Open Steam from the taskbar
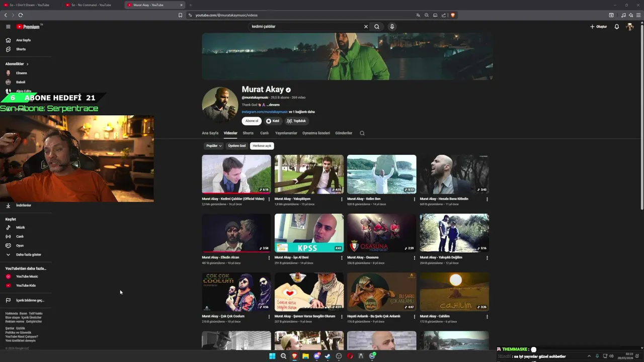 [x=328, y=356]
